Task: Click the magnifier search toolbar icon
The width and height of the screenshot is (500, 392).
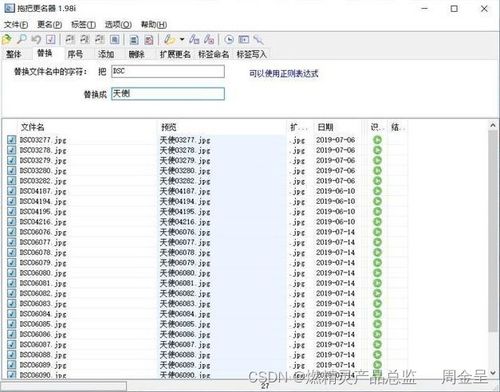Action: [22, 40]
